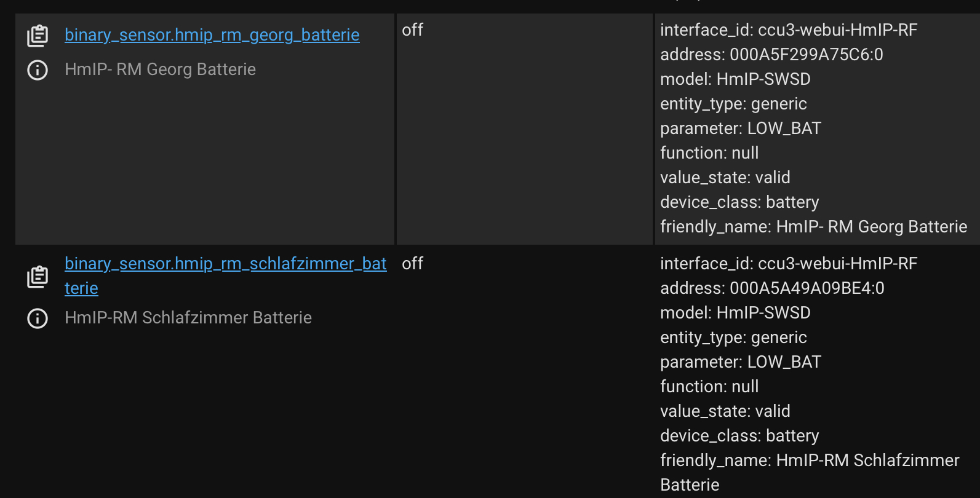The height and width of the screenshot is (498, 980).
Task: Click the Schlafzimmer sensor parameter LOW_BAT line
Action: point(741,362)
